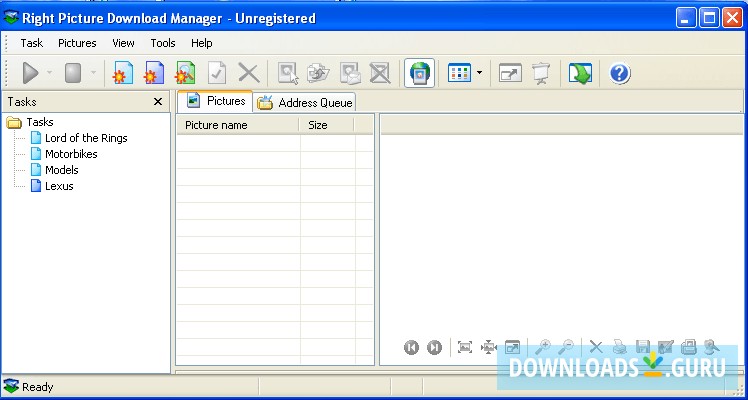Viewport: 748px width, 400px height.
Task: Open help with the blue question mark
Action: 620,73
